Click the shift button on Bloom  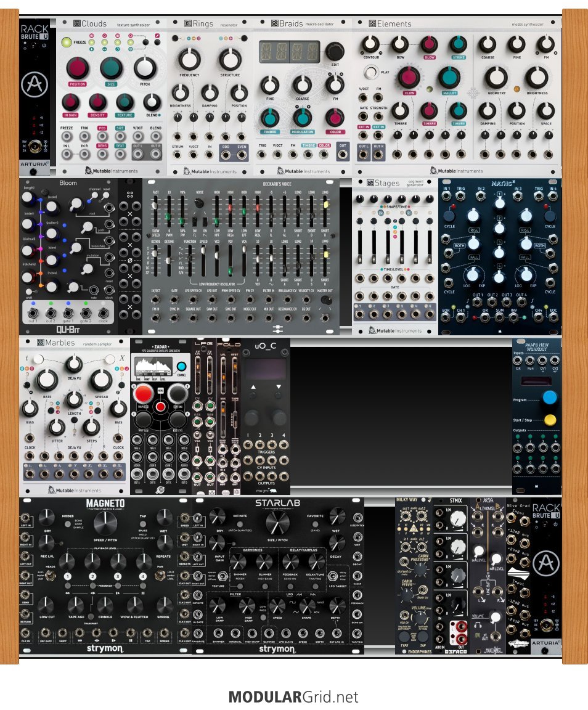click(29, 292)
